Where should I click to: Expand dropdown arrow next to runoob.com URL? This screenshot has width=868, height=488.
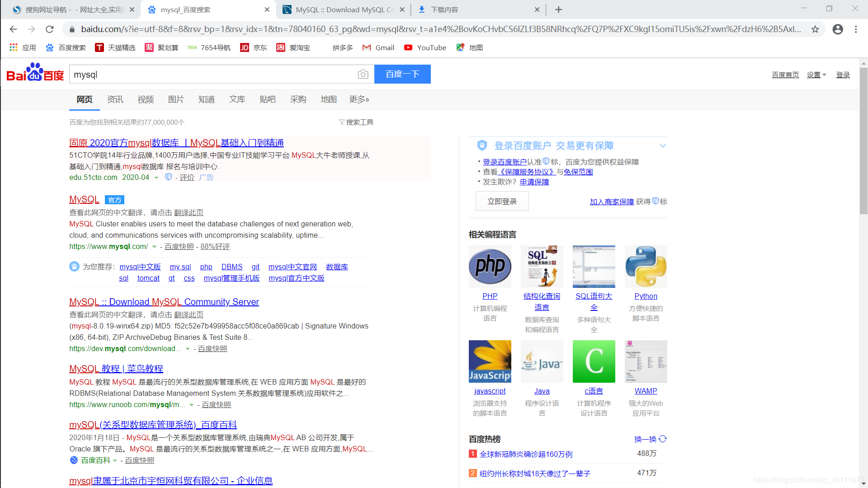192,405
